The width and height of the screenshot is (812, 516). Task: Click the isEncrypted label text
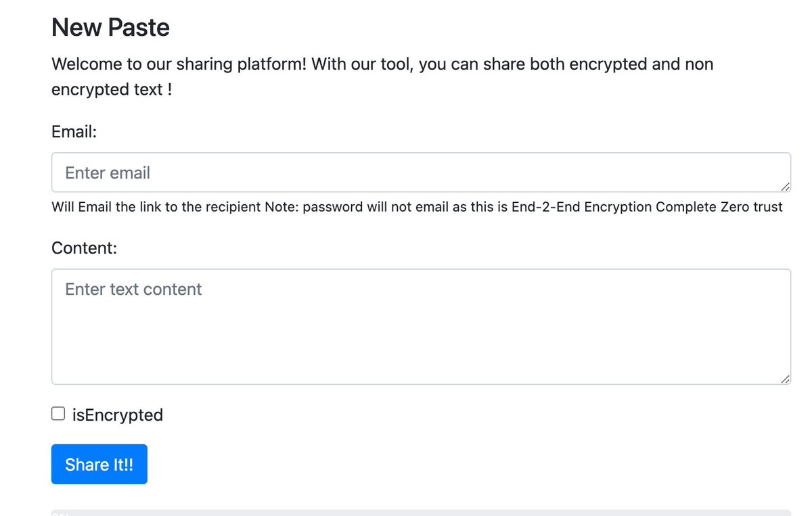[118, 415]
